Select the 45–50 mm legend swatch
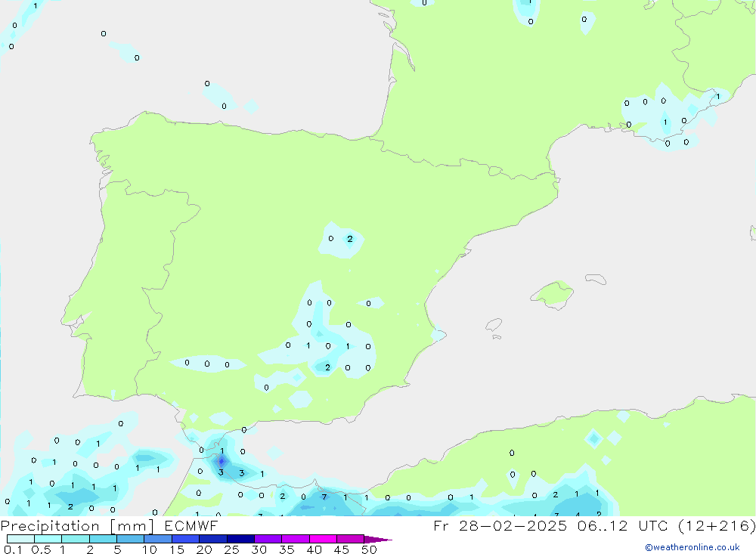 click(x=351, y=539)
